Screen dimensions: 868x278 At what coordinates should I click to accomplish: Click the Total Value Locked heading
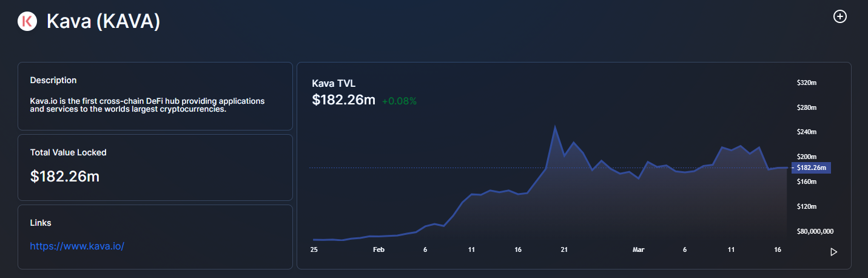tap(69, 152)
